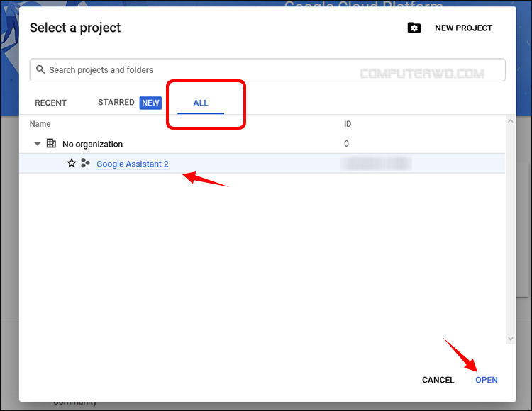The width and height of the screenshot is (532, 411).
Task: Click the organization building icon
Action: coord(51,143)
